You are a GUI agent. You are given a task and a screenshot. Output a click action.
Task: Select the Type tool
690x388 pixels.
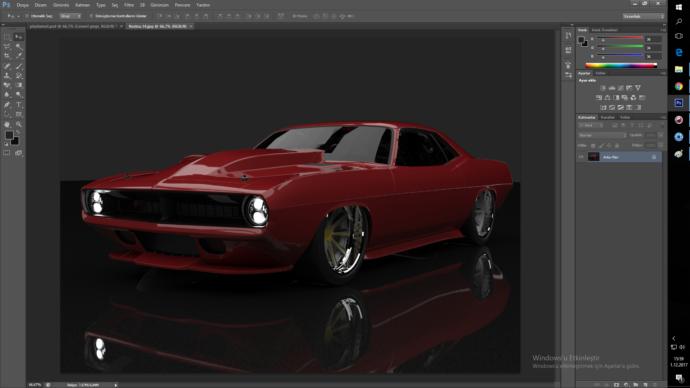point(18,105)
